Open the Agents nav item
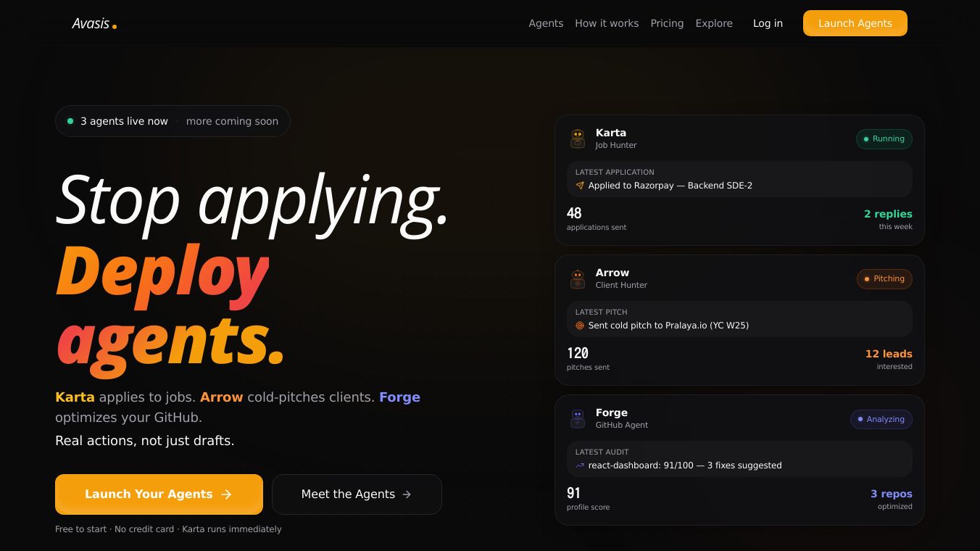 coord(546,23)
